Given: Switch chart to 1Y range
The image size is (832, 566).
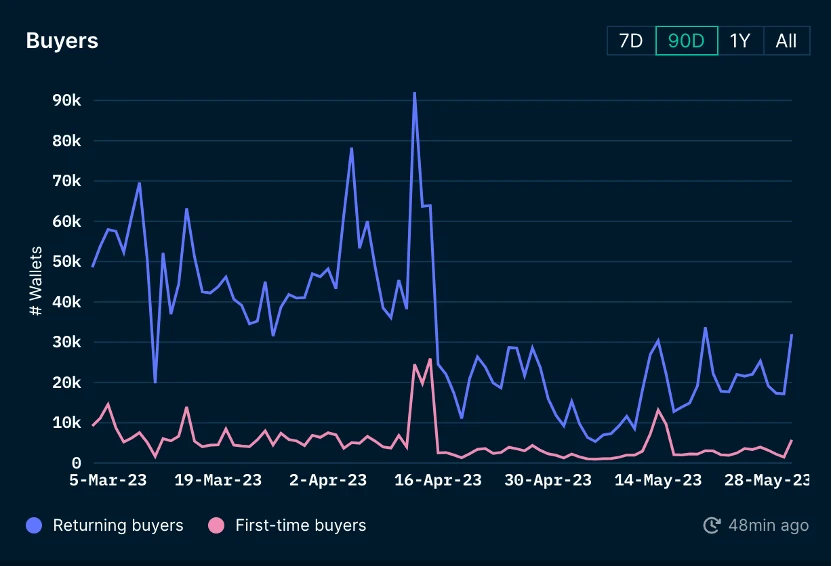Looking at the screenshot, I should [740, 41].
